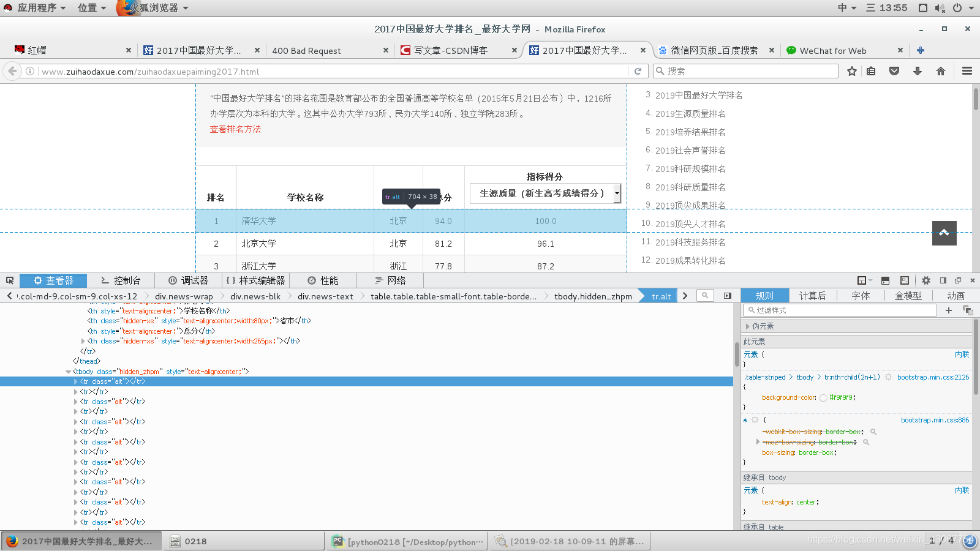Click the element picker icon in devtools
980x551 pixels.
coord(10,280)
